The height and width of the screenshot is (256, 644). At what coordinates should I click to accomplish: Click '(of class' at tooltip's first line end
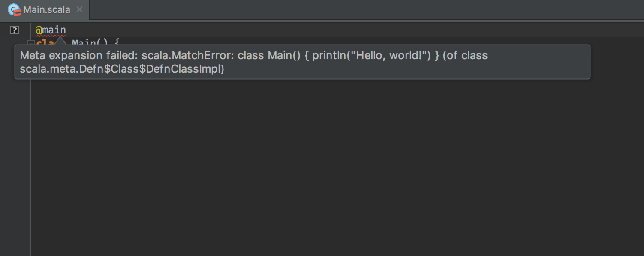(465, 56)
